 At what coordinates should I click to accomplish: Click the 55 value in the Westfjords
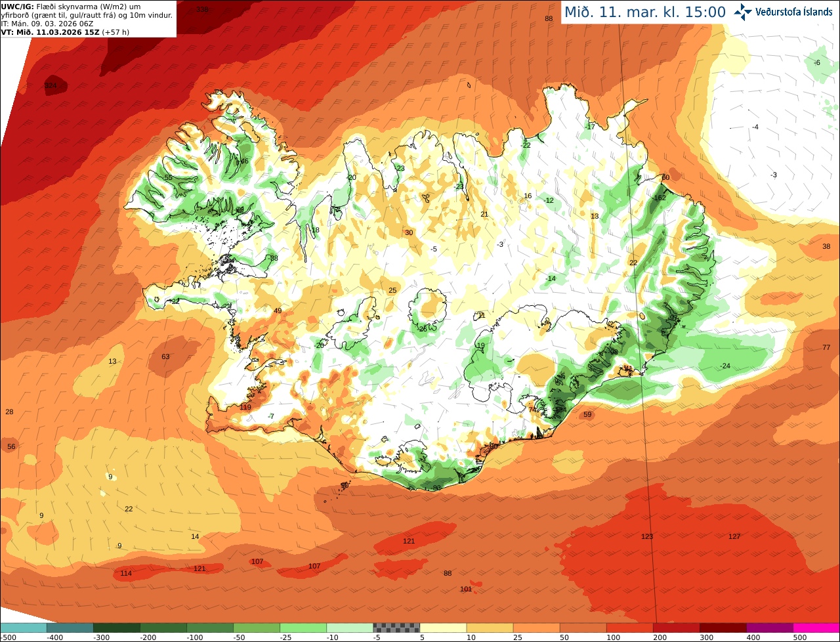pyautogui.click(x=168, y=177)
